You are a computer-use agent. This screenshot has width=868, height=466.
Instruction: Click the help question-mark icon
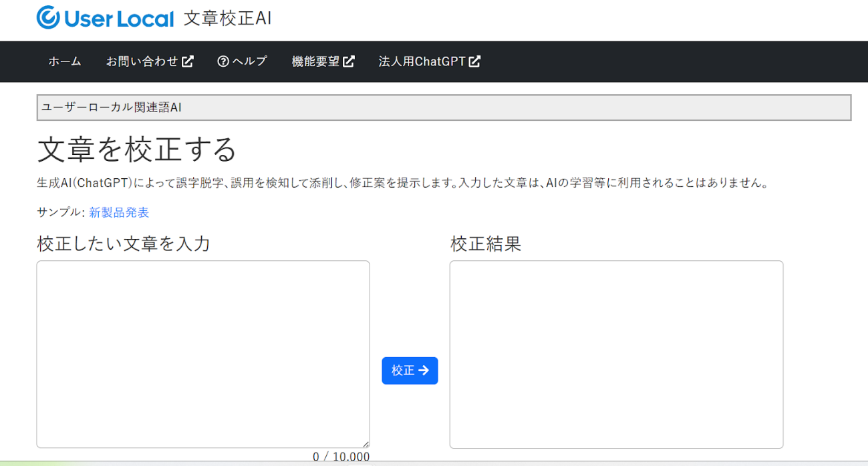[221, 61]
